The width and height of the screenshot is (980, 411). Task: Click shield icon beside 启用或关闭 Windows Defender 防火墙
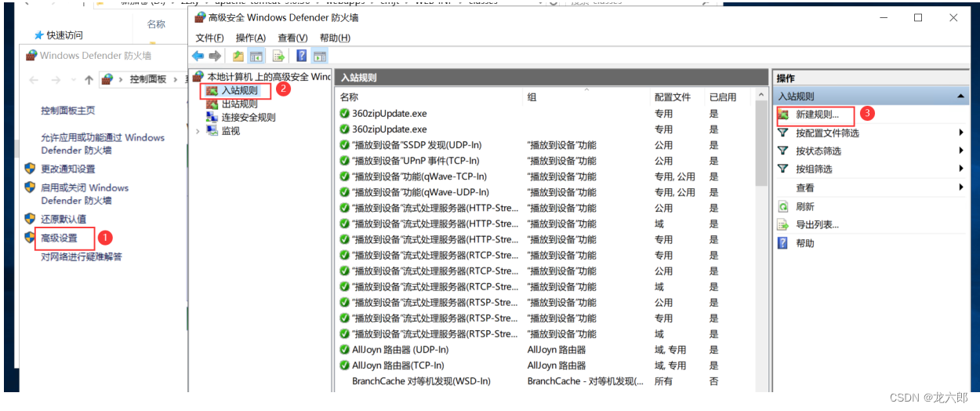coord(30,187)
